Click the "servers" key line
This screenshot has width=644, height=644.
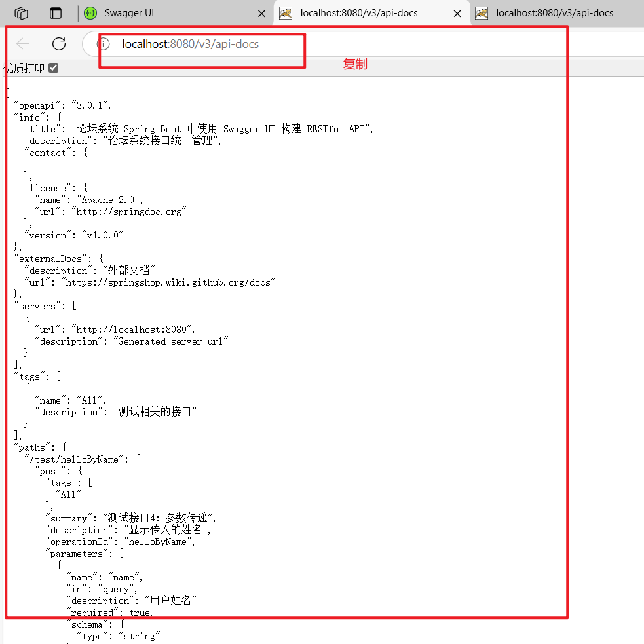[45, 305]
